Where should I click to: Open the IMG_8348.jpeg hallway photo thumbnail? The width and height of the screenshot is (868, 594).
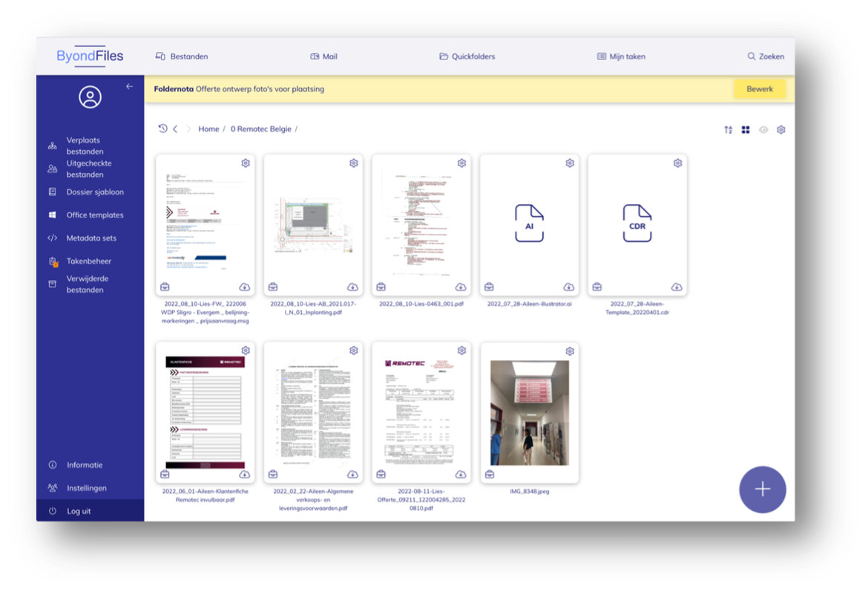pyautogui.click(x=529, y=413)
